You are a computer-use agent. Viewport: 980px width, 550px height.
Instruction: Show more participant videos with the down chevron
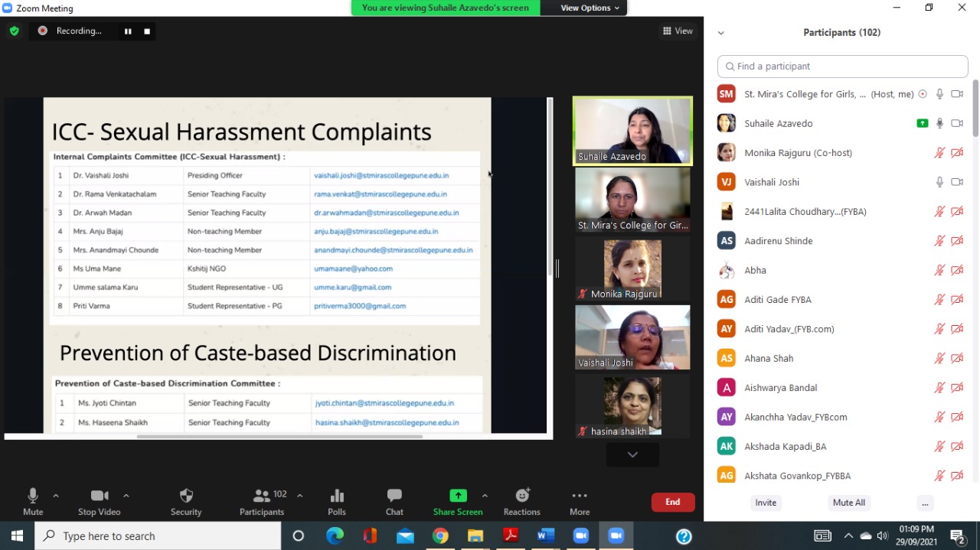pyautogui.click(x=632, y=454)
